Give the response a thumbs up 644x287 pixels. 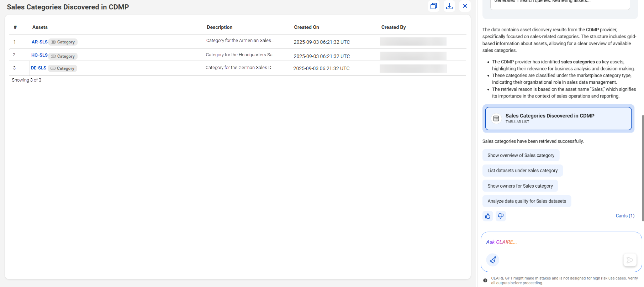[488, 216]
